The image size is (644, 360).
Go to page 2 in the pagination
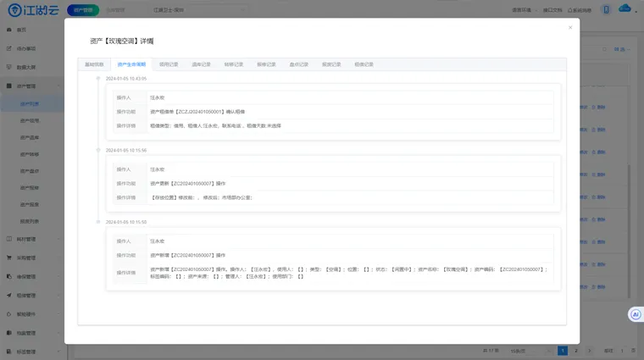pos(576,350)
